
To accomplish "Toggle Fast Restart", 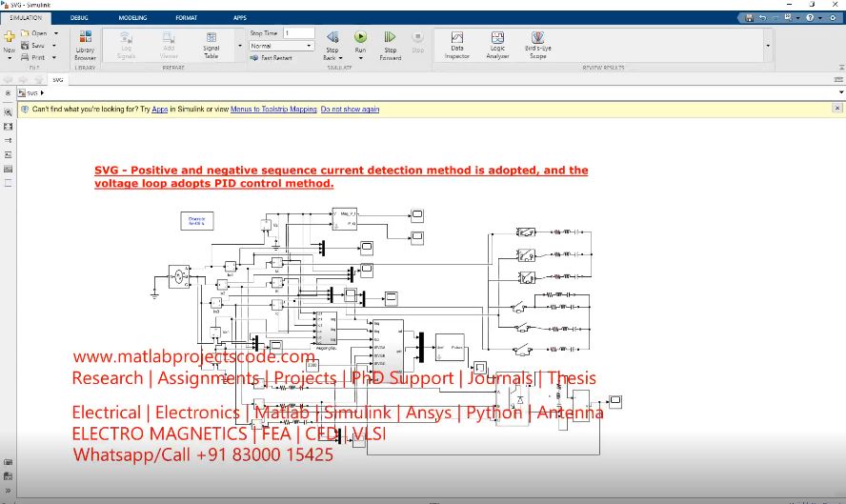I will [271, 58].
